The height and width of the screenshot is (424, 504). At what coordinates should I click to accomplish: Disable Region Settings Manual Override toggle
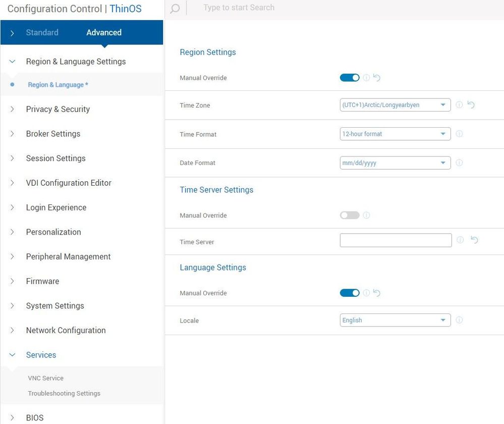click(x=350, y=78)
